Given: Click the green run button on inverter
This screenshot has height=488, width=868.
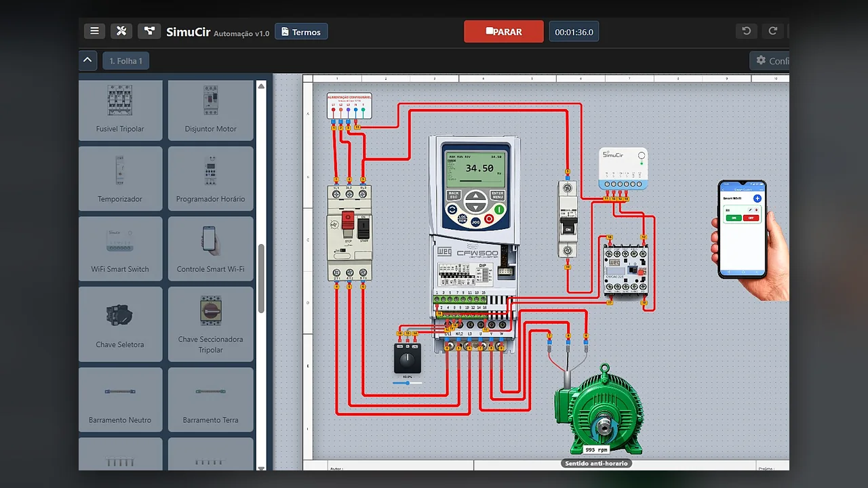Looking at the screenshot, I should 500,210.
